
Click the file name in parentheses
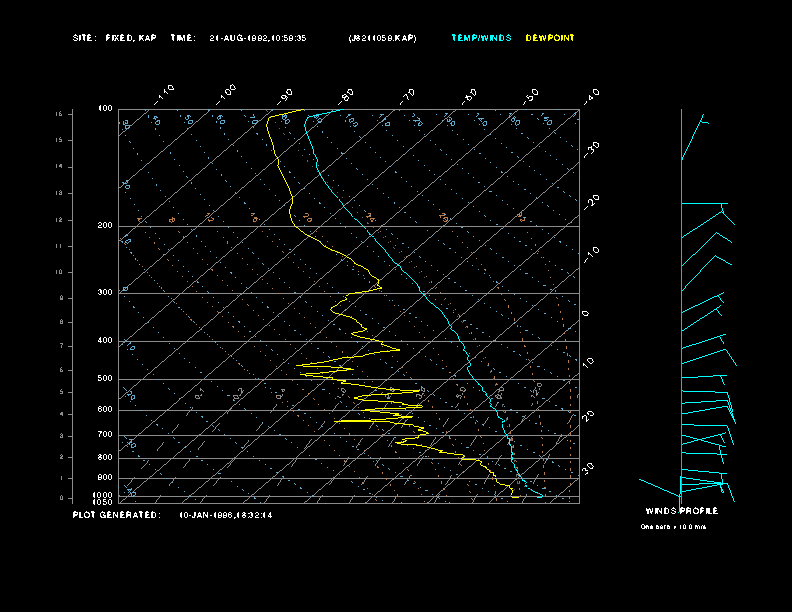[x=382, y=38]
